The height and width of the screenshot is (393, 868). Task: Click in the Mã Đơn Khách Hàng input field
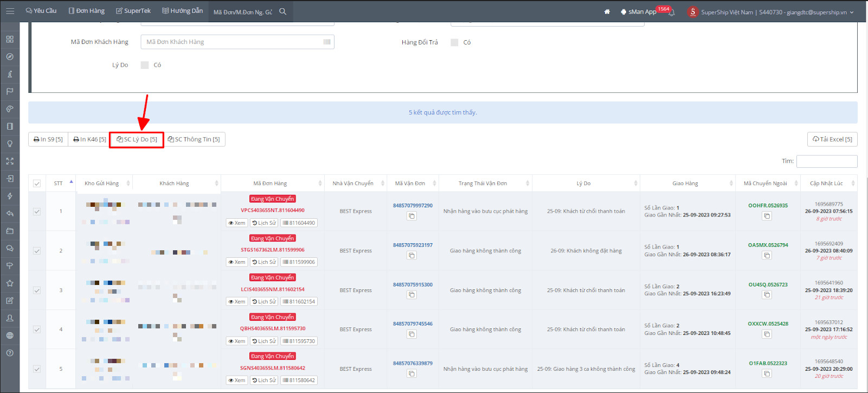pyautogui.click(x=237, y=42)
